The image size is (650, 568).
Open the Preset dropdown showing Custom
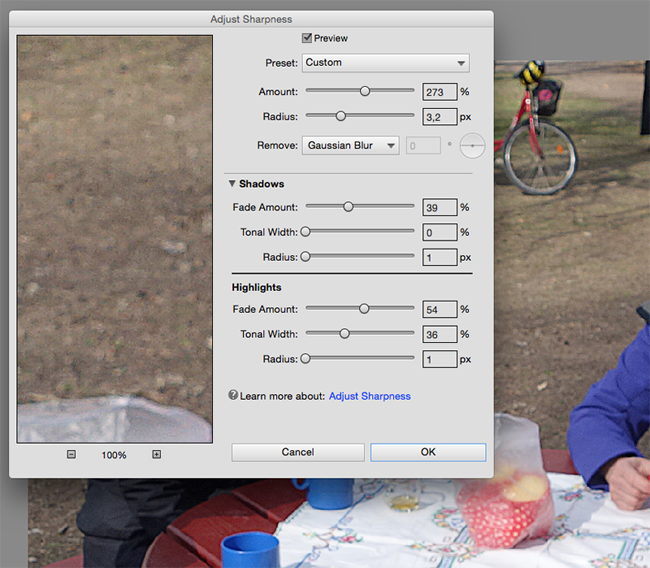[386, 63]
